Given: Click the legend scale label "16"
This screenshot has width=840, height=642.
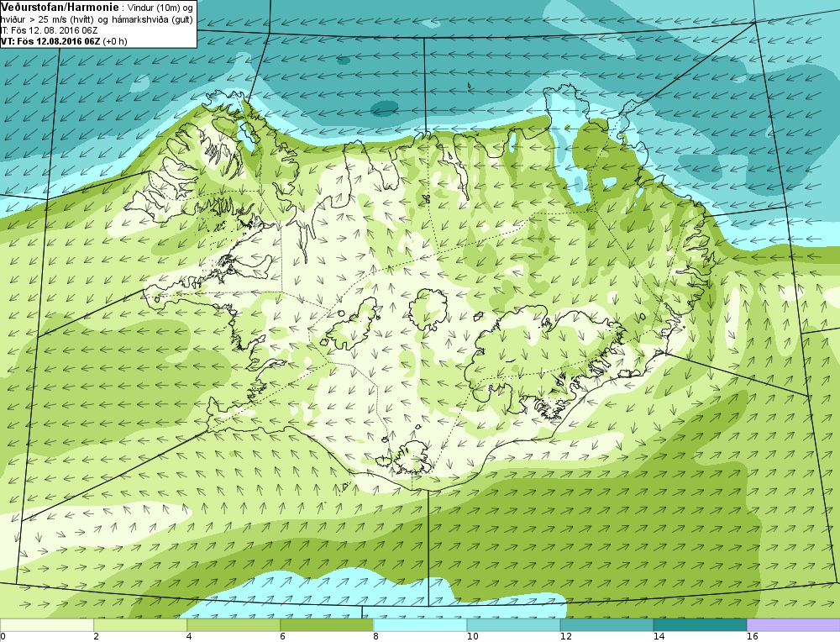Looking at the screenshot, I should pos(752,637).
